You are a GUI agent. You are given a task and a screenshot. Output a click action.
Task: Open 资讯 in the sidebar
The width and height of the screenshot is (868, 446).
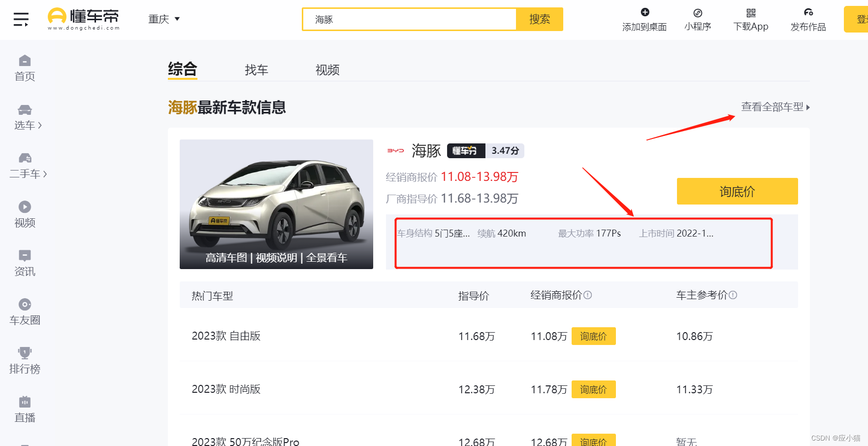point(25,263)
